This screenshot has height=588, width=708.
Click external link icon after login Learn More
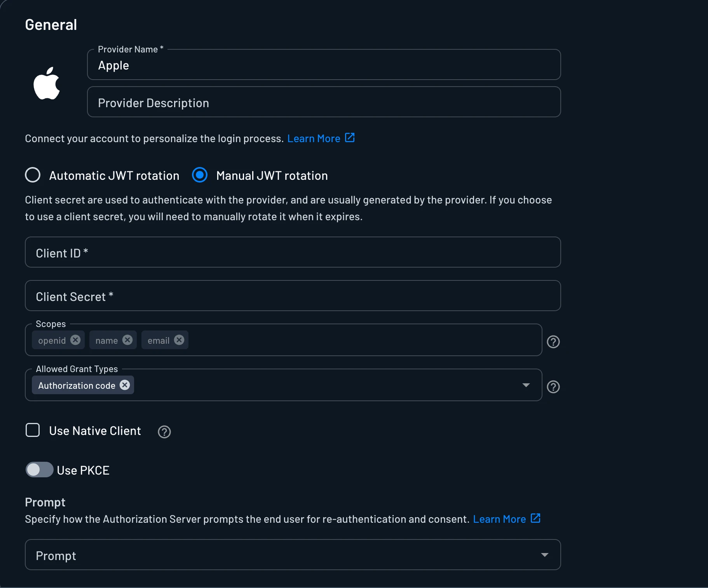350,137
